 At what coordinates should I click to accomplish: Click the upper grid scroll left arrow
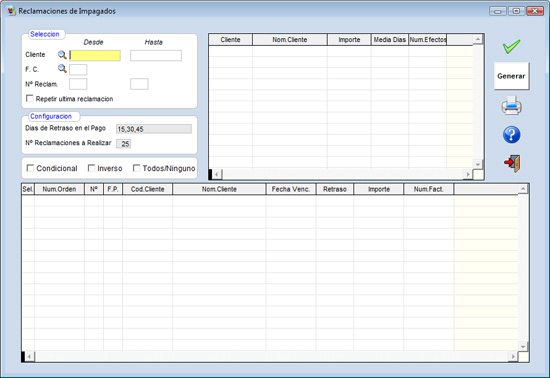coord(217,174)
